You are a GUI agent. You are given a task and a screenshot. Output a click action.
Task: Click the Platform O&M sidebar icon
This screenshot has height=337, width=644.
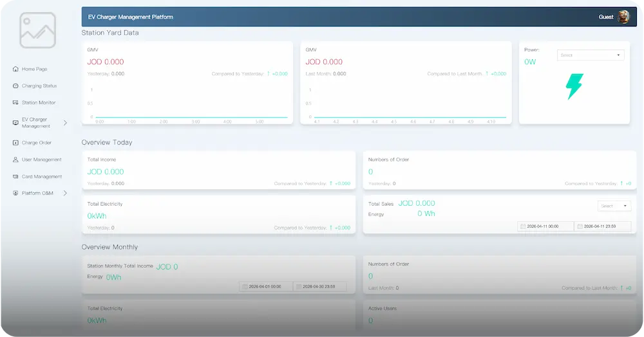point(15,193)
